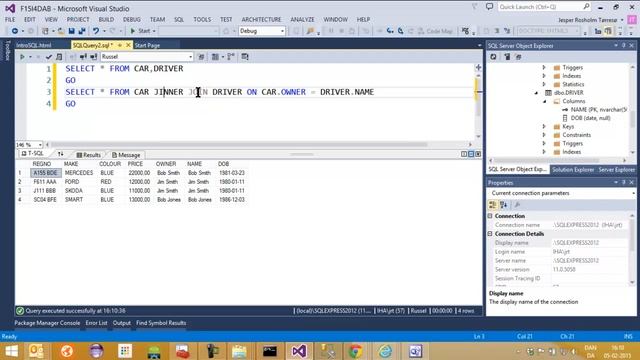Expand the Statistics folder
640x360 pixels.
pos(544,84)
